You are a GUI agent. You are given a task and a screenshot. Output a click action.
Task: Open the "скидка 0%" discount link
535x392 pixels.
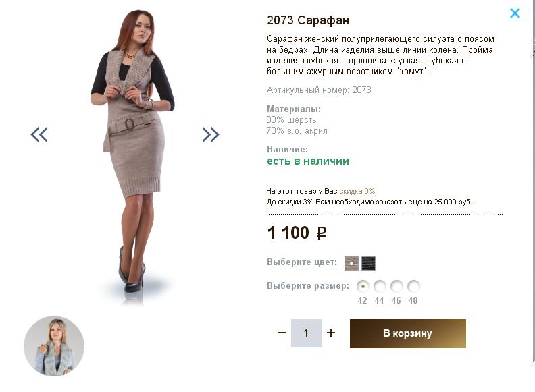tap(357, 192)
